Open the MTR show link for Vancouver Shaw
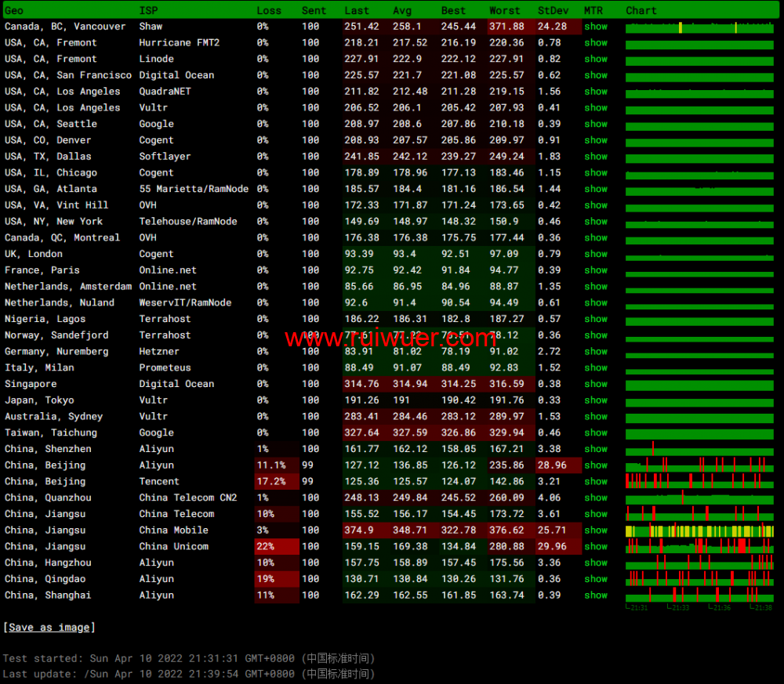 pyautogui.click(x=595, y=27)
